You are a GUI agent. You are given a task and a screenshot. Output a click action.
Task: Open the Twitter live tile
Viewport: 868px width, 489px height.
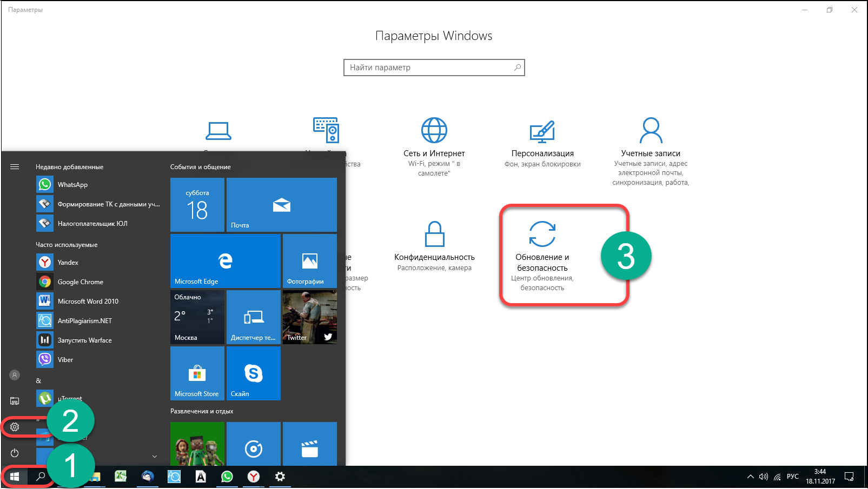click(310, 317)
